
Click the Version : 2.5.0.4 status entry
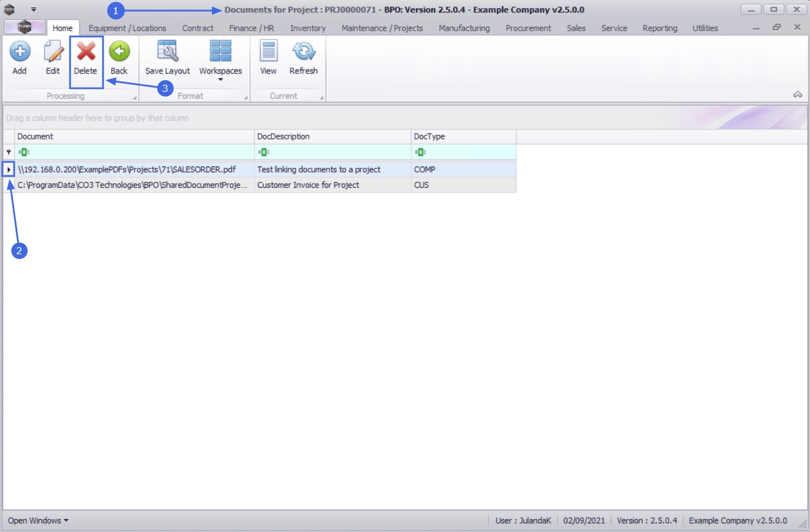[647, 521]
